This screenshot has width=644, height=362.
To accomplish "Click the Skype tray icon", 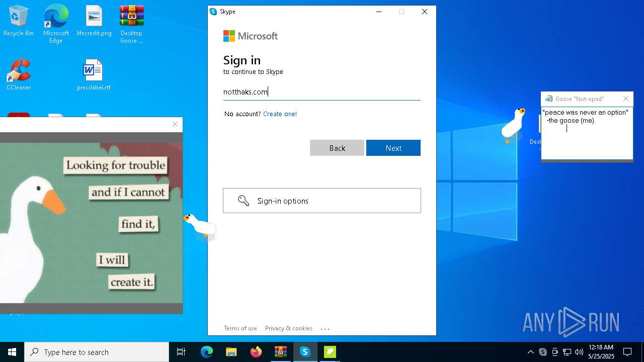I will click(x=543, y=352).
